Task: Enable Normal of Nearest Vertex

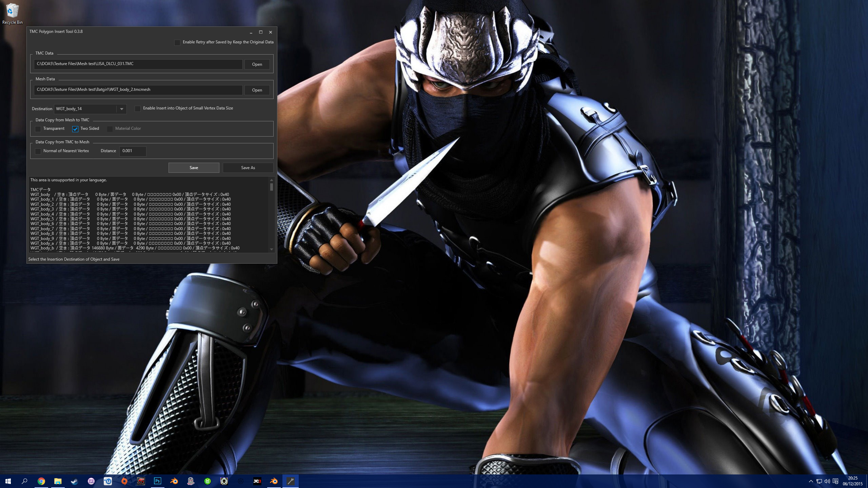Action: 38,151
